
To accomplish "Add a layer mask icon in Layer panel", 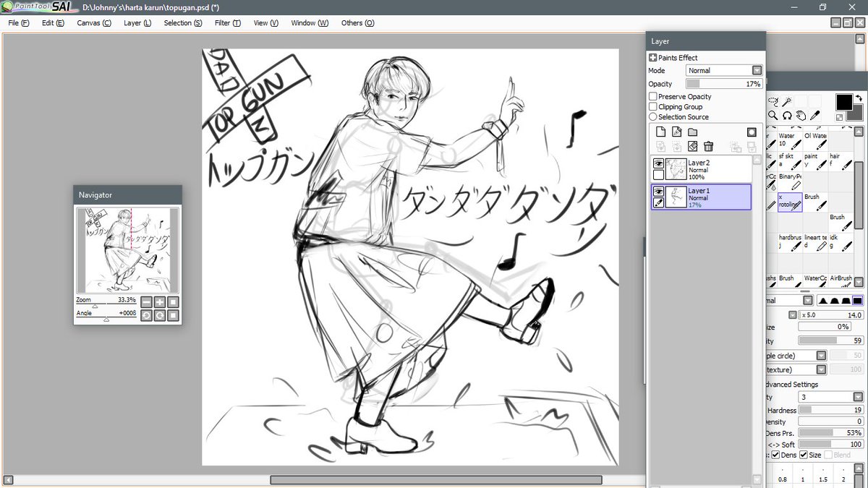I will click(x=752, y=132).
